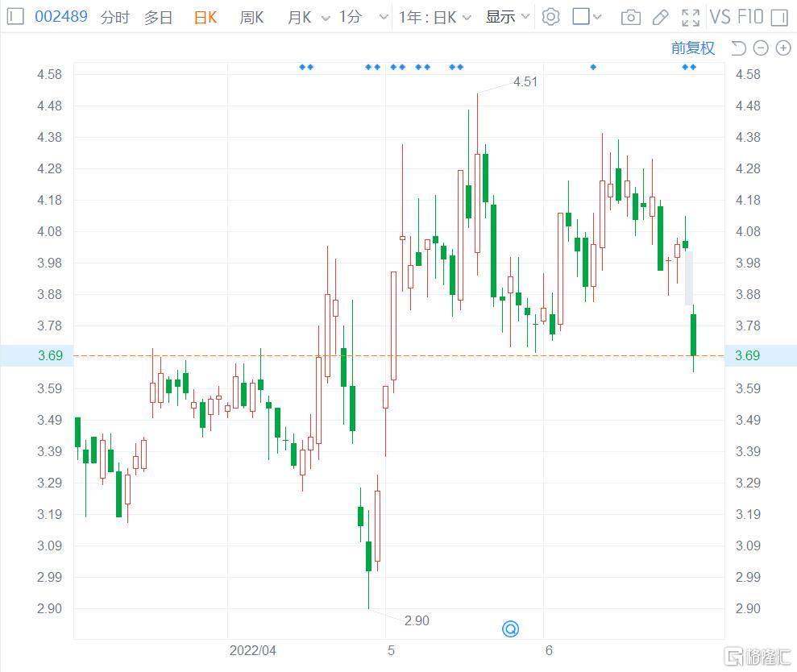Toggle the left sidebar panel icon
797x672 pixels.
click(x=15, y=17)
